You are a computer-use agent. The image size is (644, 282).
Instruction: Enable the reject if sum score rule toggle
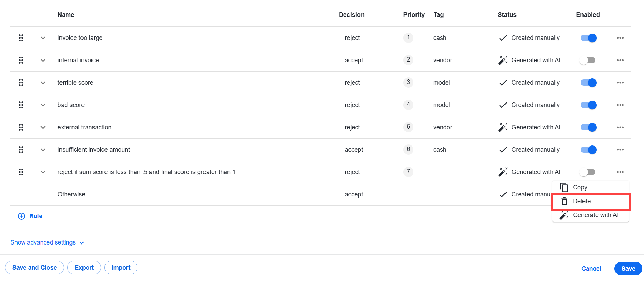(x=587, y=172)
